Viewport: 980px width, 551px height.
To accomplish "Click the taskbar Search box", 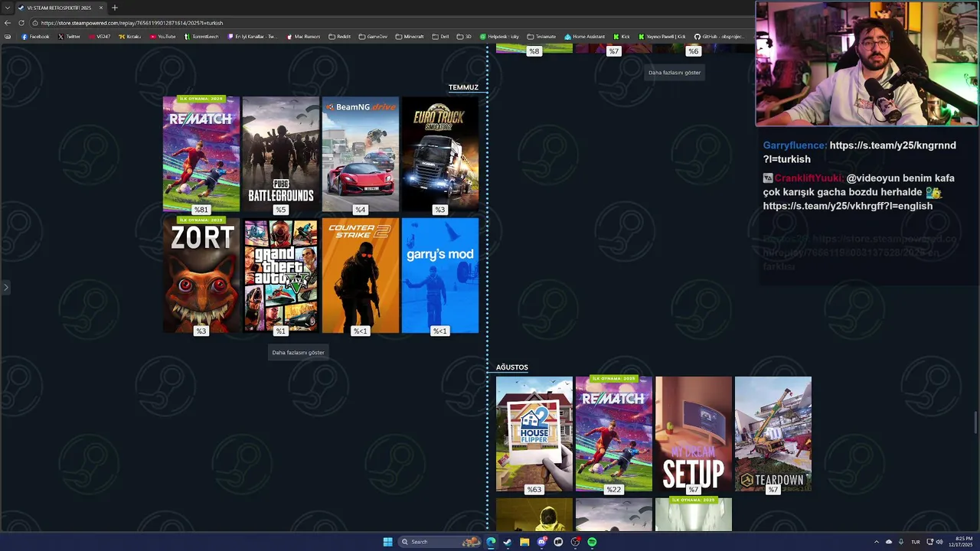I will 439,542.
